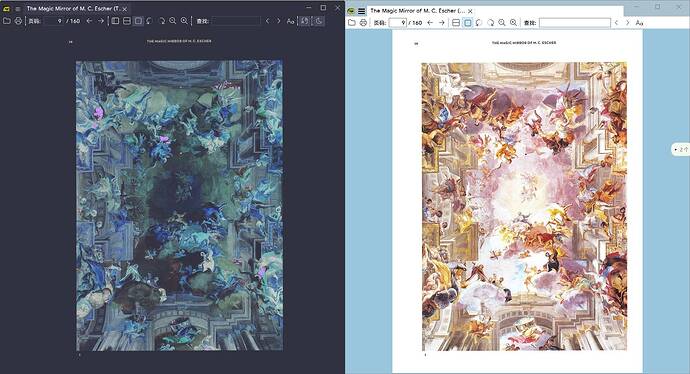Close the Magic Mirror tab in light window

pos(470,11)
